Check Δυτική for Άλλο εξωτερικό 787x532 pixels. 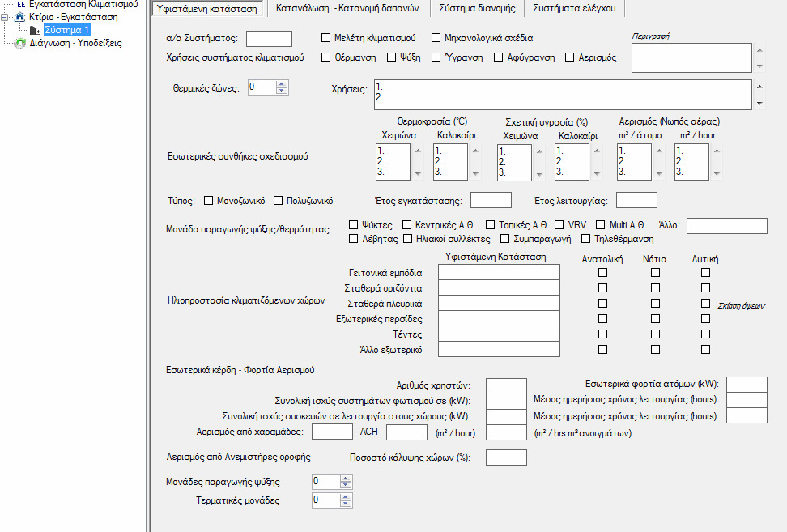706,349
